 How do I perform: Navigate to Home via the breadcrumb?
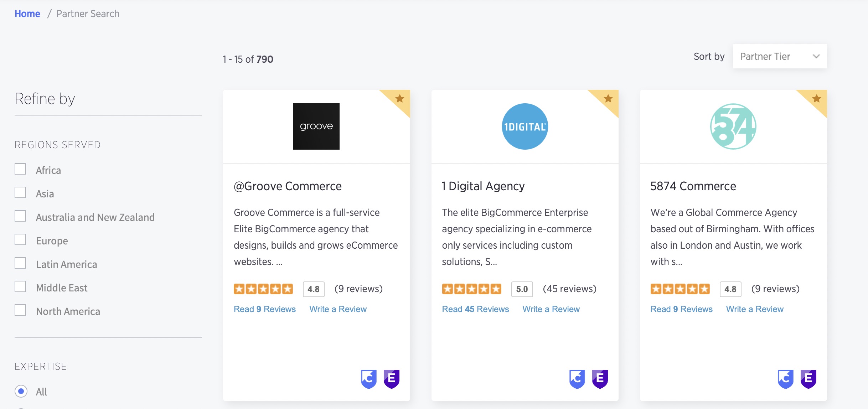27,14
